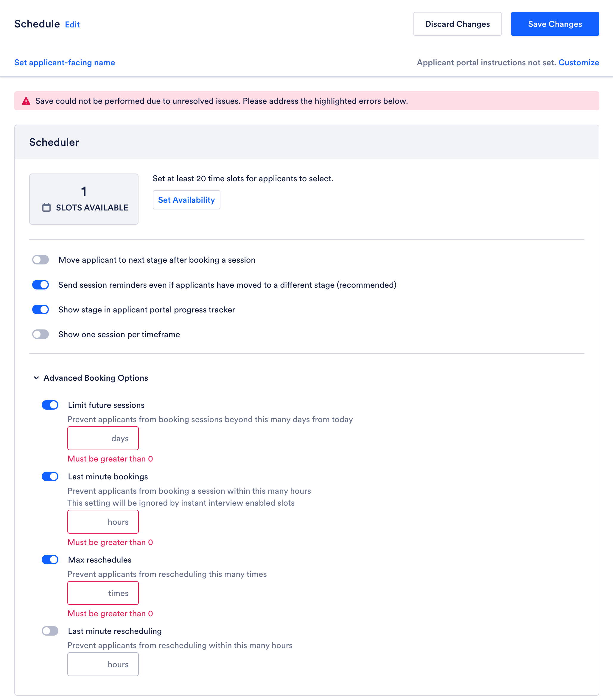Turn off Show stage in progress tracker

tap(41, 309)
